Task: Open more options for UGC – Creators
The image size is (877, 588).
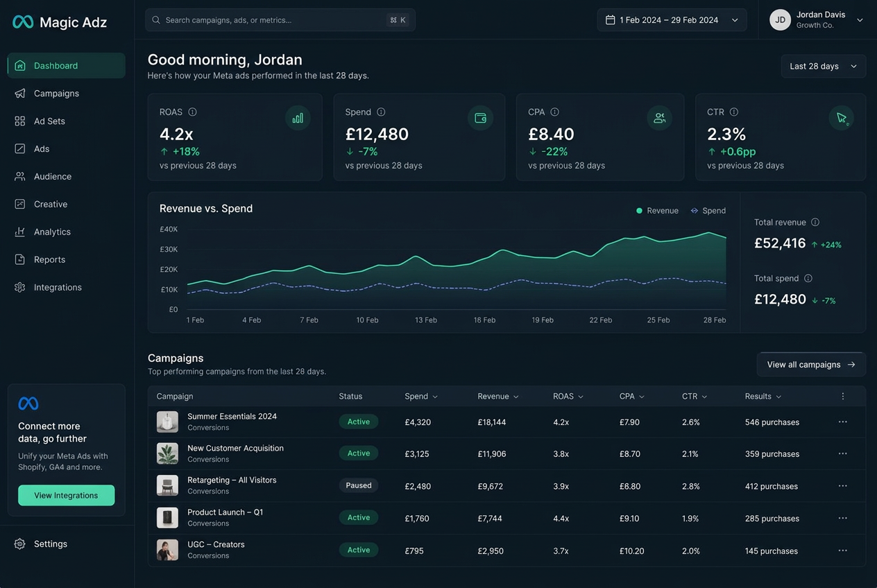Action: coord(843,551)
